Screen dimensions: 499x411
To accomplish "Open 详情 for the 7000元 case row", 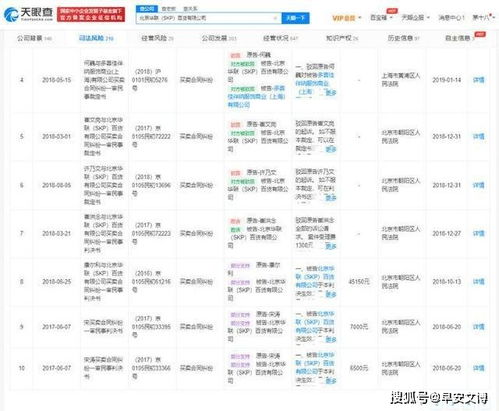I will coord(479,327).
